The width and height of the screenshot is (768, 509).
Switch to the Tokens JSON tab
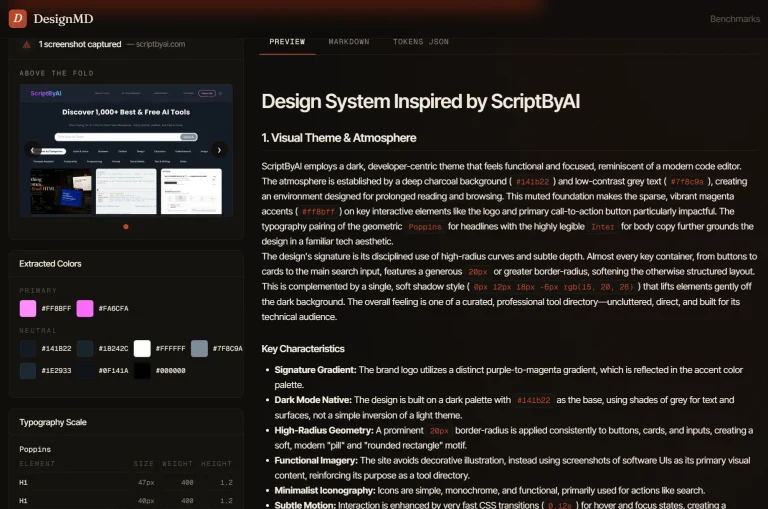click(x=421, y=42)
